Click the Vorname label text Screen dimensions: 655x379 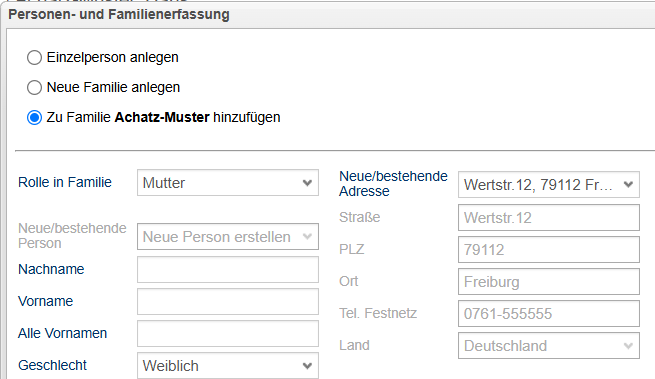click(46, 301)
